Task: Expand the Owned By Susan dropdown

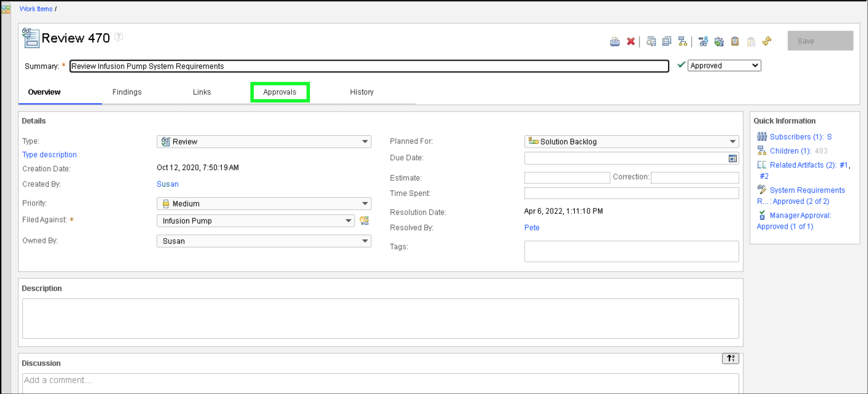Action: click(x=264, y=241)
